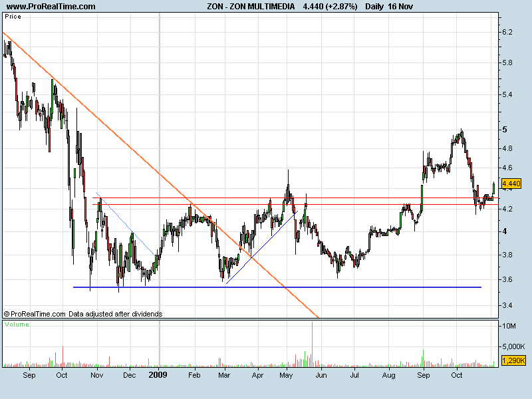Screen dimensions: 532x399
Task: Click the 2009 year label on time axis
Action: click(x=158, y=375)
